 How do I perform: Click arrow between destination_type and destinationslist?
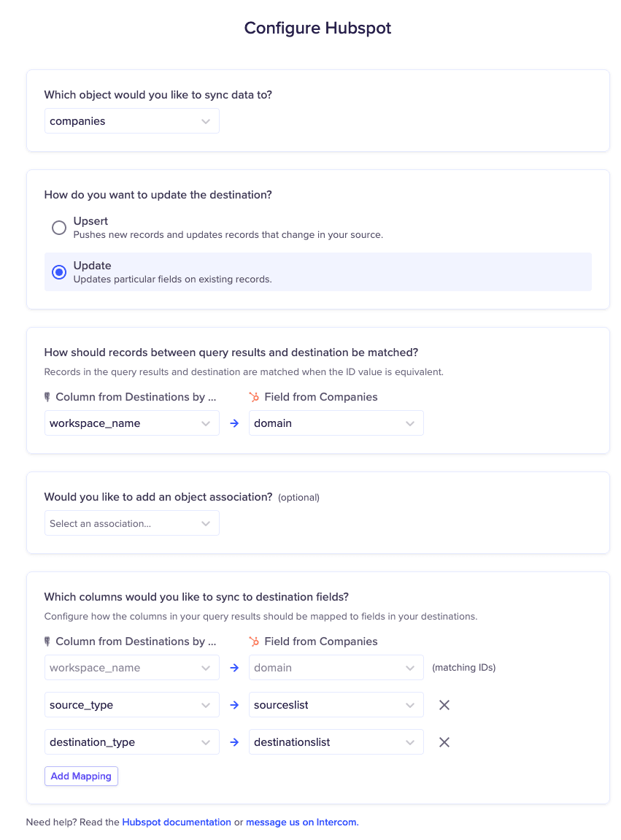point(234,742)
